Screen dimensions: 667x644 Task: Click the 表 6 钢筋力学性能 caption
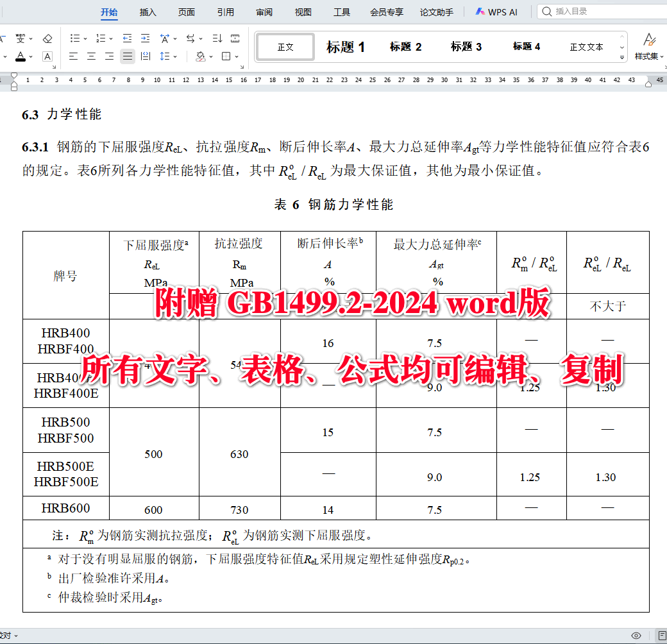click(x=334, y=205)
